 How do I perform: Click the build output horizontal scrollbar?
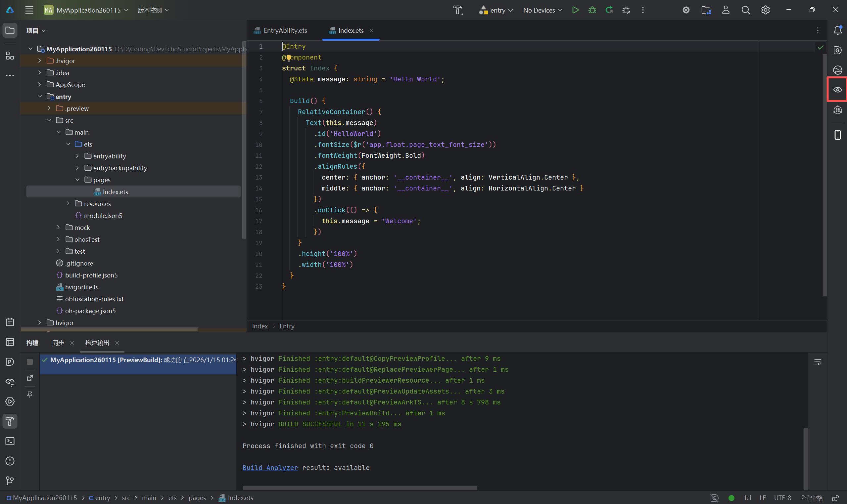click(x=360, y=488)
